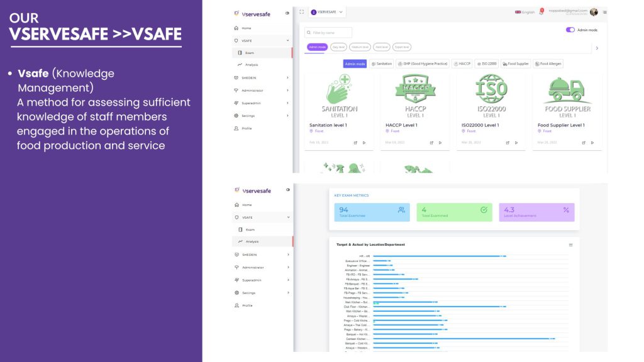Open the notification bell with red badge
The width and height of the screenshot is (644, 362).
coord(541,11)
